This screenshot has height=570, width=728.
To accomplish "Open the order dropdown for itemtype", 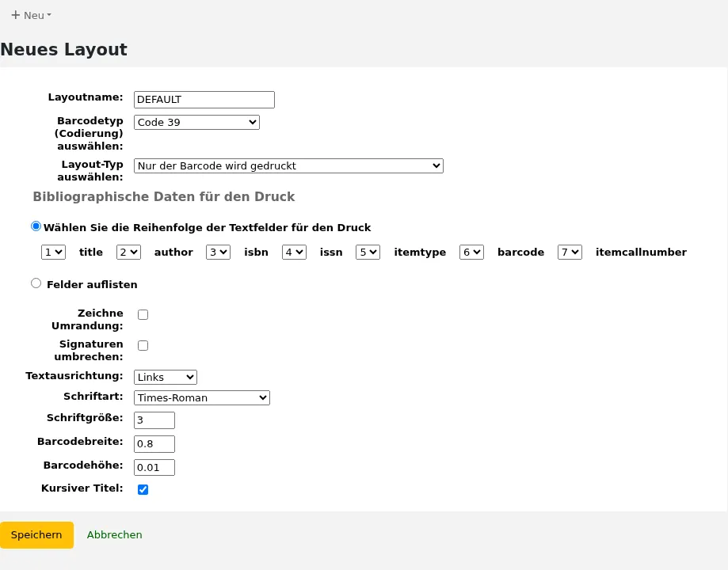I will click(368, 252).
